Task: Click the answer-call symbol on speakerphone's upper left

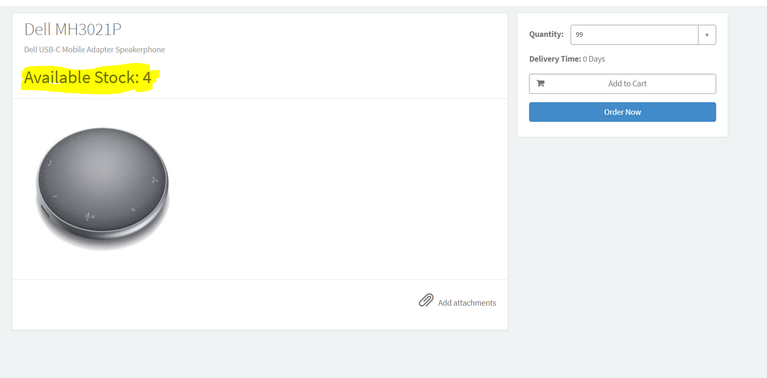Action: click(x=50, y=164)
